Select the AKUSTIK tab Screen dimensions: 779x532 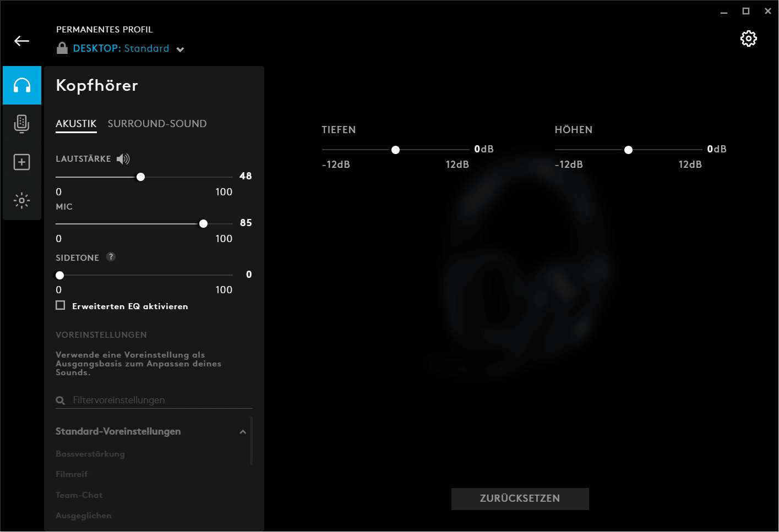pos(76,124)
